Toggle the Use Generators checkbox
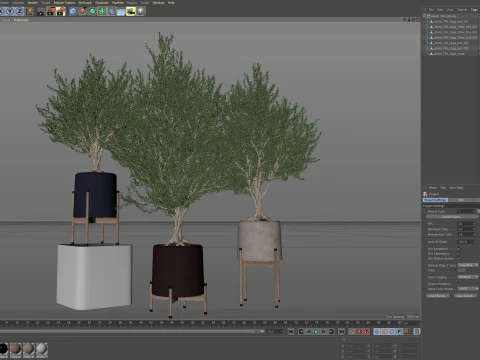Screen dimensions: 480x360 [459, 254]
